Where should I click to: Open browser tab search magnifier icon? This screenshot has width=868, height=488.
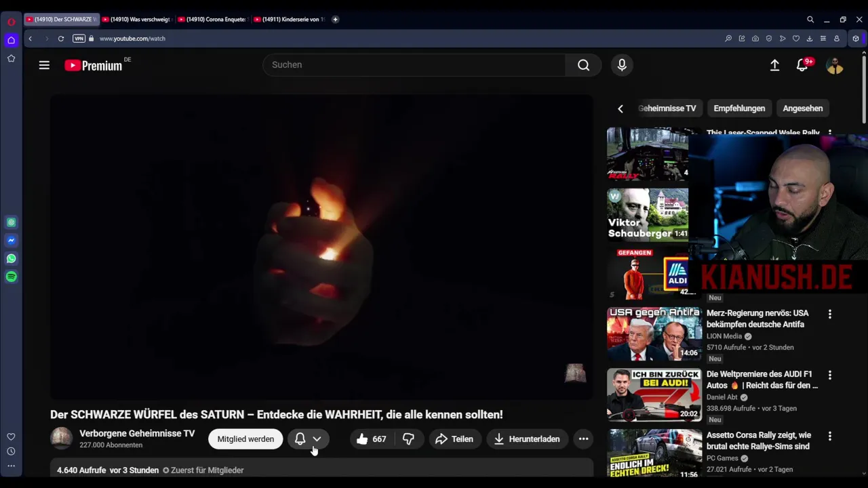pyautogui.click(x=810, y=20)
